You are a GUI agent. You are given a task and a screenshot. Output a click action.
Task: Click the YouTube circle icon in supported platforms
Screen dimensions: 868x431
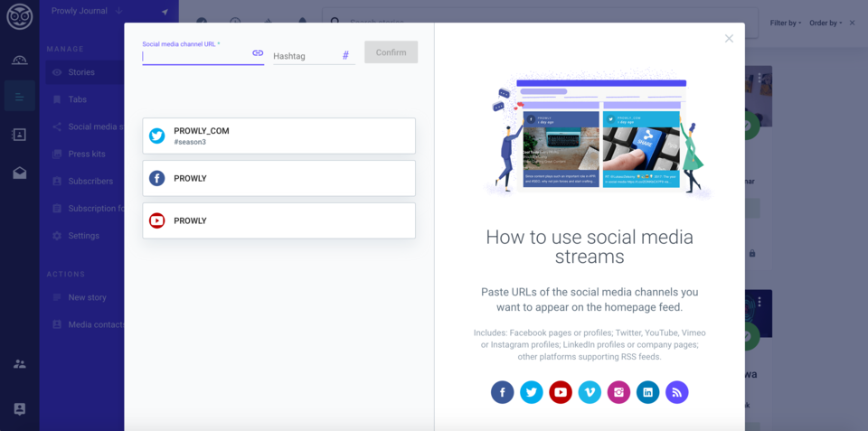[561, 392]
